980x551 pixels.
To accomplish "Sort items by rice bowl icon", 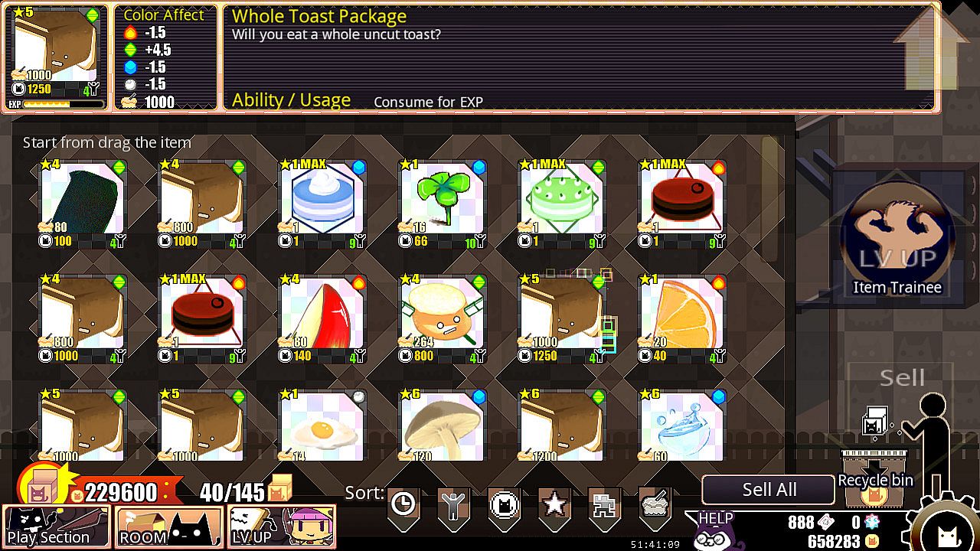I will click(655, 505).
